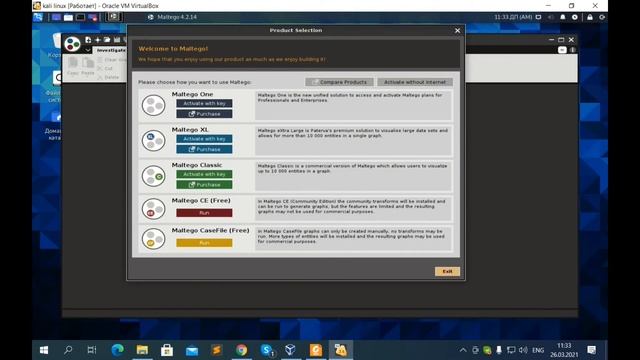Click the Maltego 4.2.14 panel task entry
Screen dimensions: 640x360
click(x=172, y=17)
